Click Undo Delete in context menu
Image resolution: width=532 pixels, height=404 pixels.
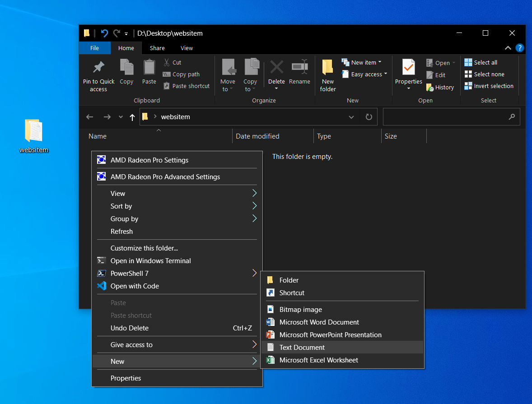coord(177,328)
